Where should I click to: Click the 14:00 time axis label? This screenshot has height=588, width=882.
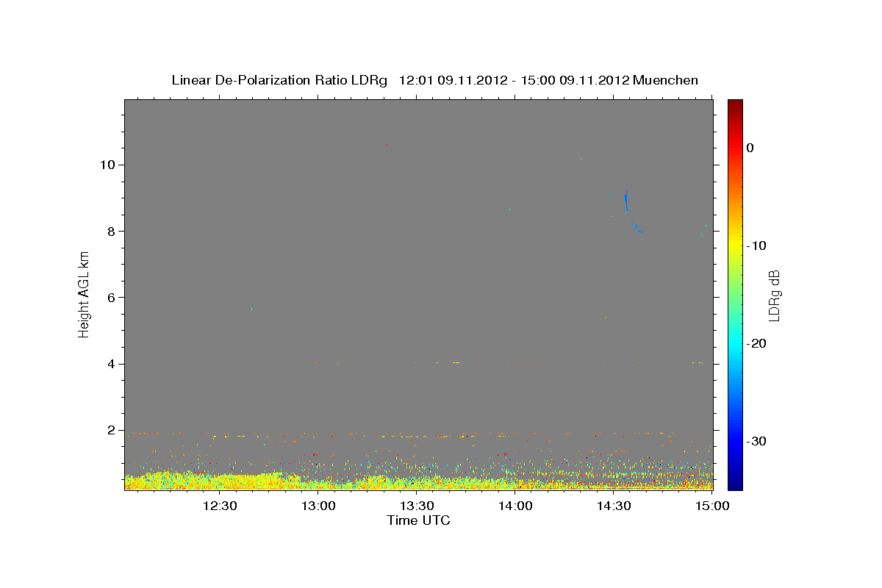[x=515, y=506]
